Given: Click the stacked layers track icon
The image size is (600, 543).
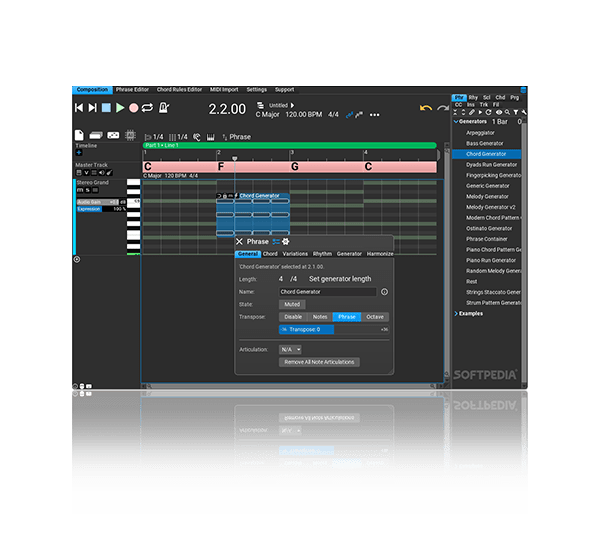Looking at the screenshot, I should 96,135.
